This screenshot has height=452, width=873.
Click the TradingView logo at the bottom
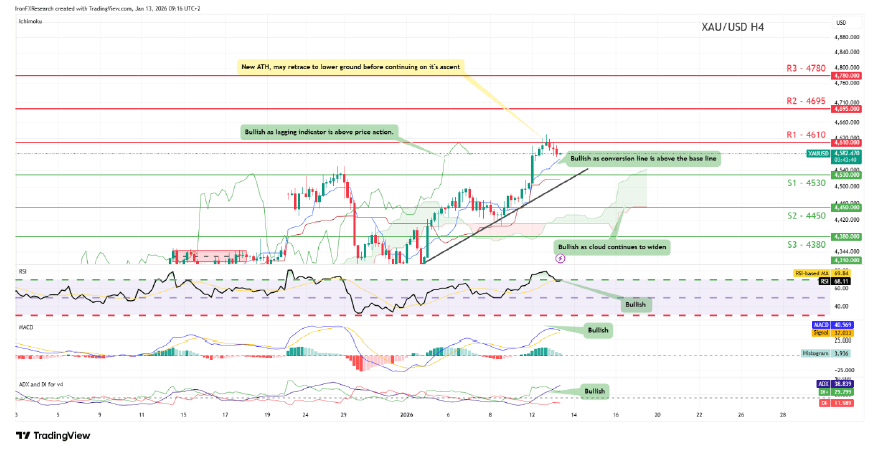53,435
